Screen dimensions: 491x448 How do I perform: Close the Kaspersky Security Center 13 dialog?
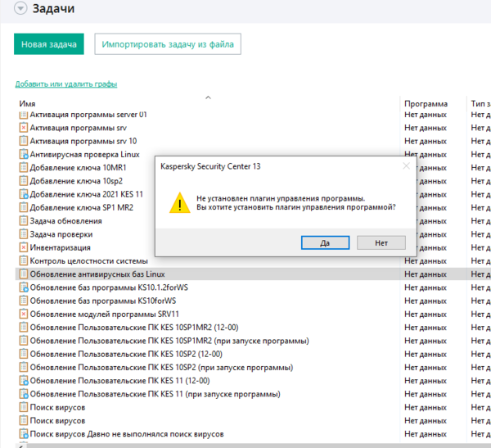pyautogui.click(x=406, y=166)
